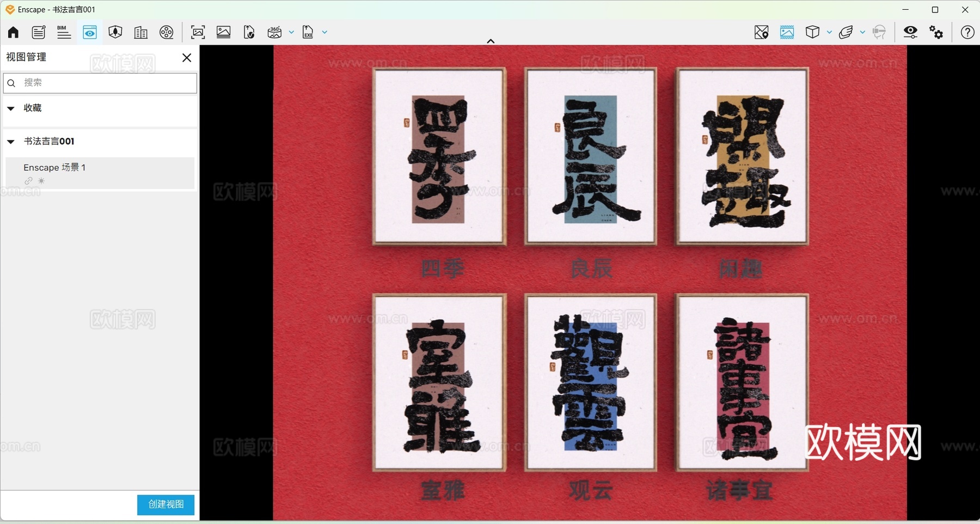
Task: Open the rendering style dropdown arrow
Action: point(829,32)
